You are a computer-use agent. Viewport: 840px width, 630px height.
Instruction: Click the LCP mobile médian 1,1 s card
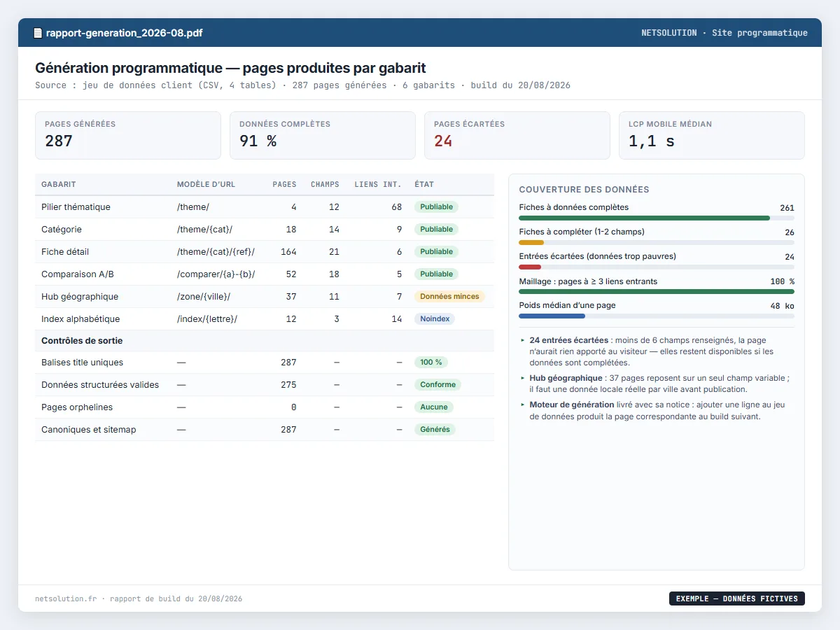point(712,136)
